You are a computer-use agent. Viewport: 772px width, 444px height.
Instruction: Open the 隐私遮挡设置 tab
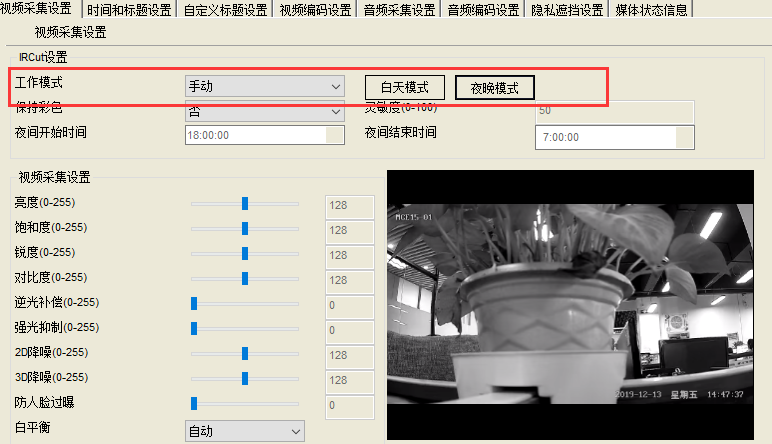567,9
